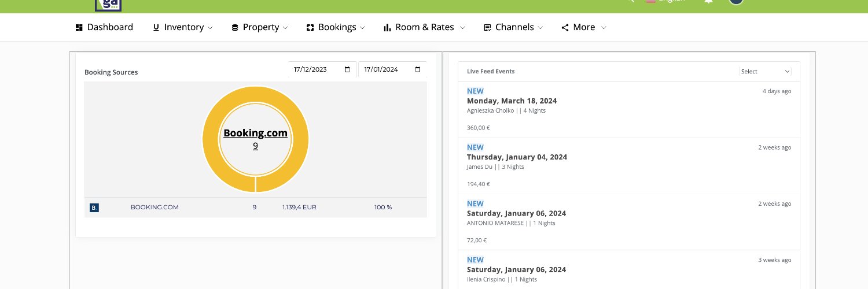Click the end date field 17/01/2024
868x289 pixels.
393,69
